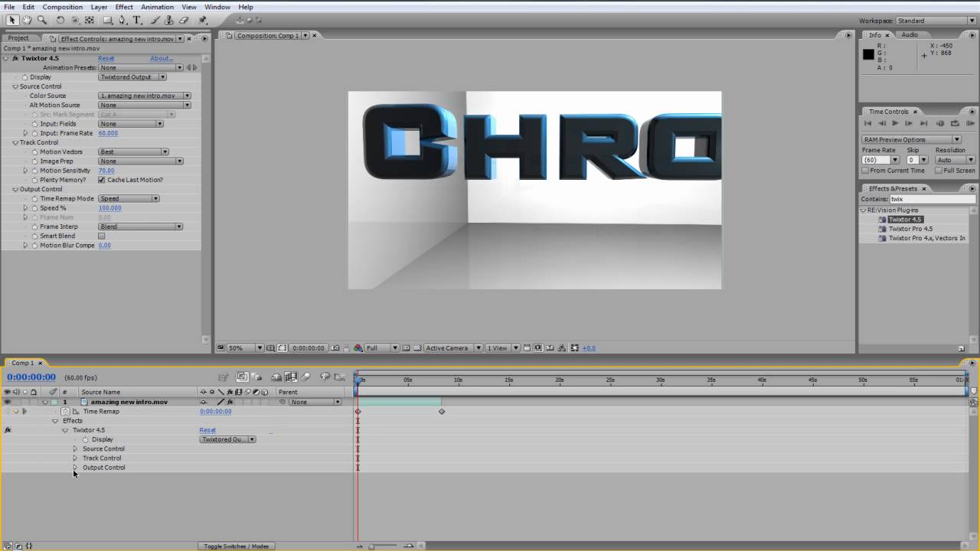
Task: Click the Play button in Time Controls
Action: pyautogui.click(x=895, y=123)
